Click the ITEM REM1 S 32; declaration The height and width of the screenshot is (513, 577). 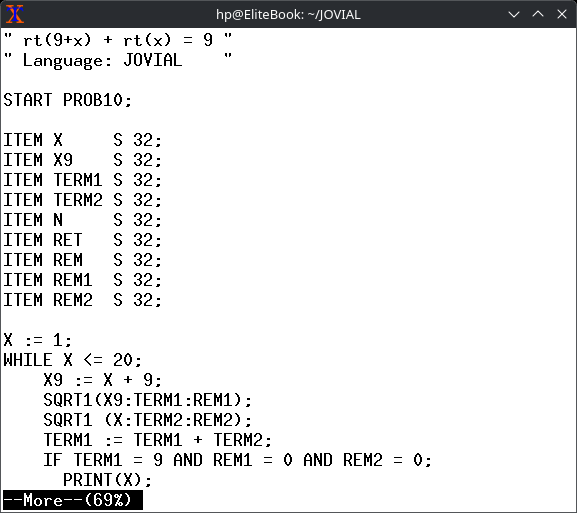pos(82,280)
